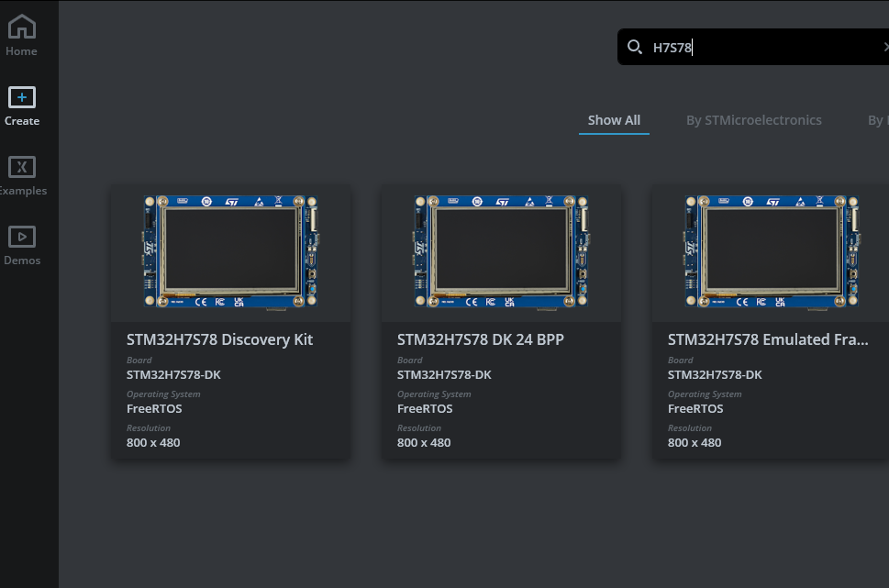Click the STM32H7S78 DK 24 BPP title
The width and height of the screenshot is (889, 588).
[480, 339]
